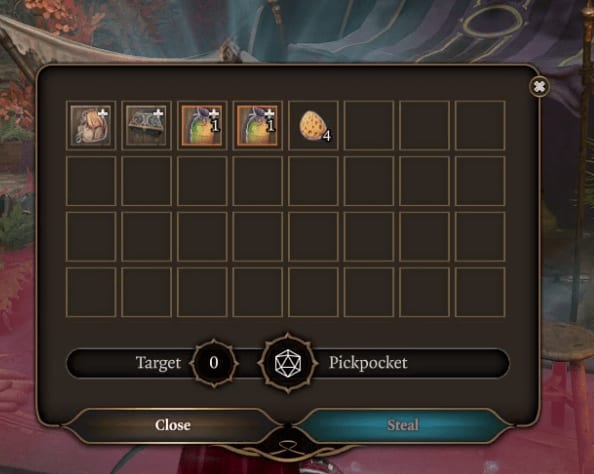The width and height of the screenshot is (594, 474).
Task: Click the Steal button
Action: click(403, 425)
